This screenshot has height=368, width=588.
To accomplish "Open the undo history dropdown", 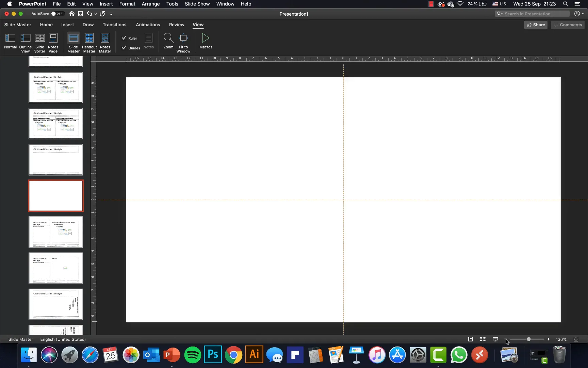I will pyautogui.click(x=95, y=14).
